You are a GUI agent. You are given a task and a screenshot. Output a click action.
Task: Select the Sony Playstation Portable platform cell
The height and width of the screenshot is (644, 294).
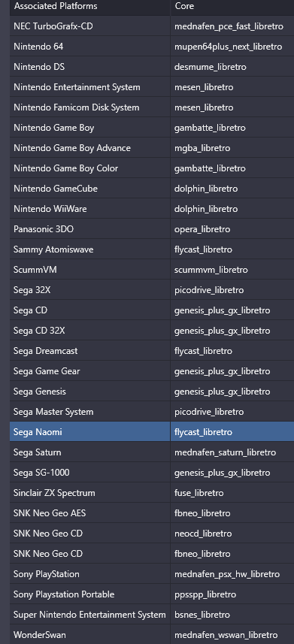click(x=90, y=594)
